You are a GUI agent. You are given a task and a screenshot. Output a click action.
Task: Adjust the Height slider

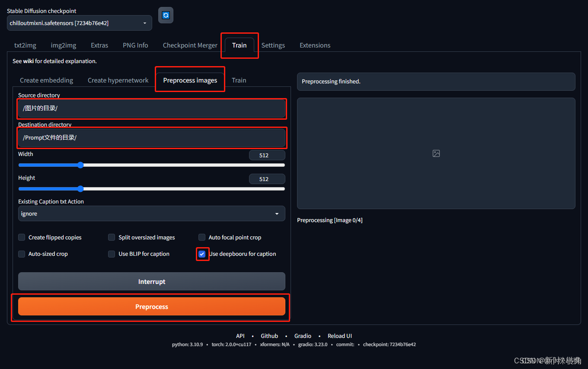pos(152,189)
